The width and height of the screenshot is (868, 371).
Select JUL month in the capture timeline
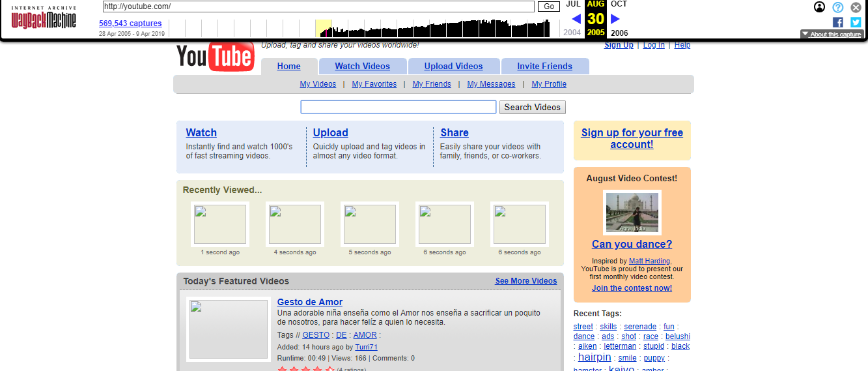(573, 4)
